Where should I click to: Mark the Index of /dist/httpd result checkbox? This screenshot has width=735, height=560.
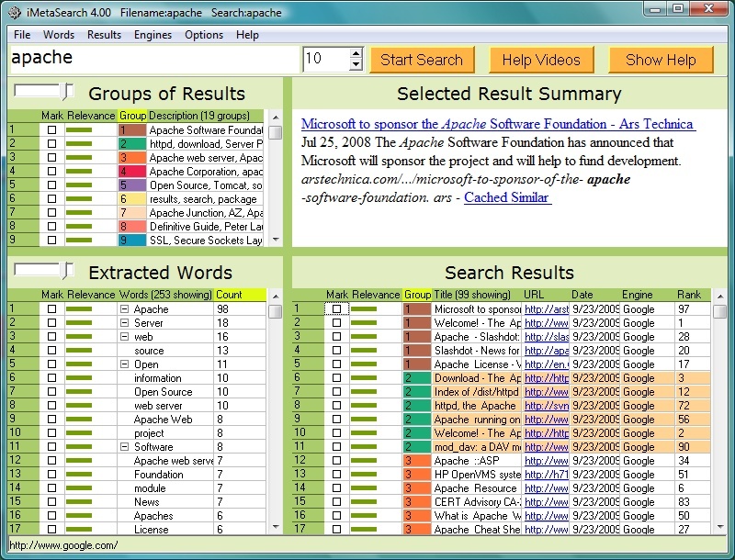coord(336,391)
